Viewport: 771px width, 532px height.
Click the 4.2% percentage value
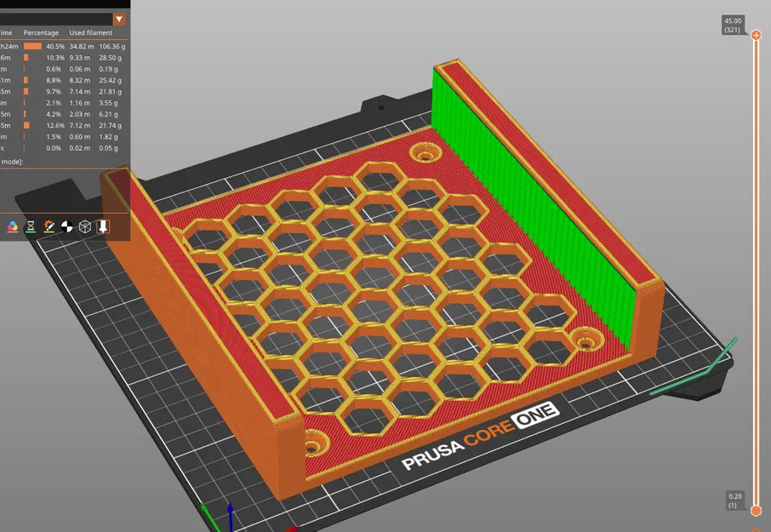tap(53, 114)
